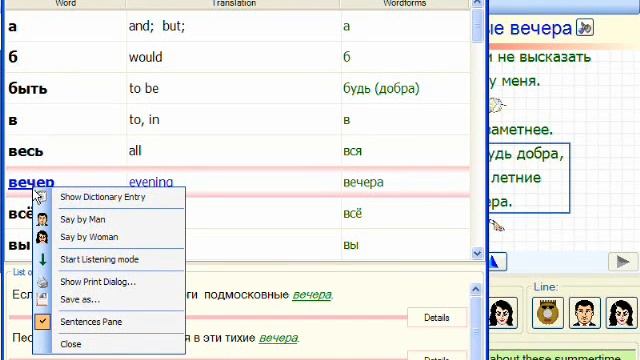Select the man avatar under Line
640x360 pixels.
584,313
